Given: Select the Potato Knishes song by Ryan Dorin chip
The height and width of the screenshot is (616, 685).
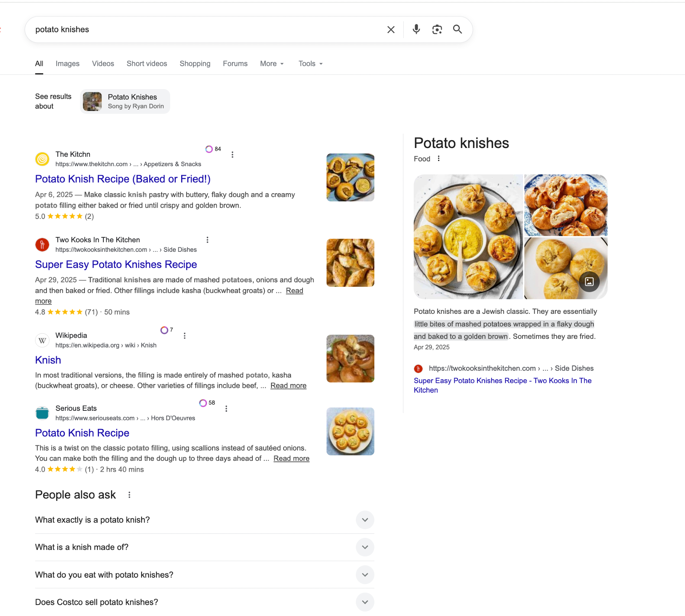Looking at the screenshot, I should click(125, 101).
